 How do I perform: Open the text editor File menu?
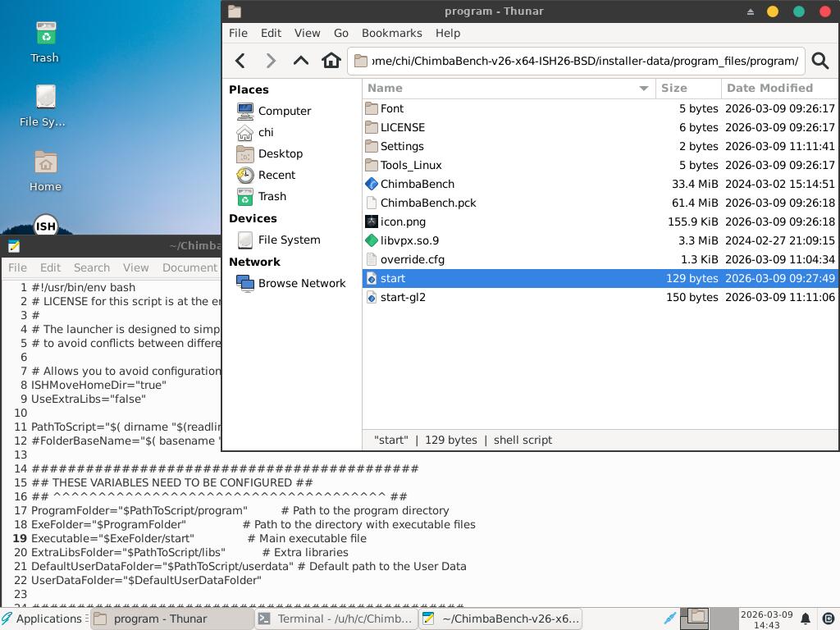pos(17,267)
